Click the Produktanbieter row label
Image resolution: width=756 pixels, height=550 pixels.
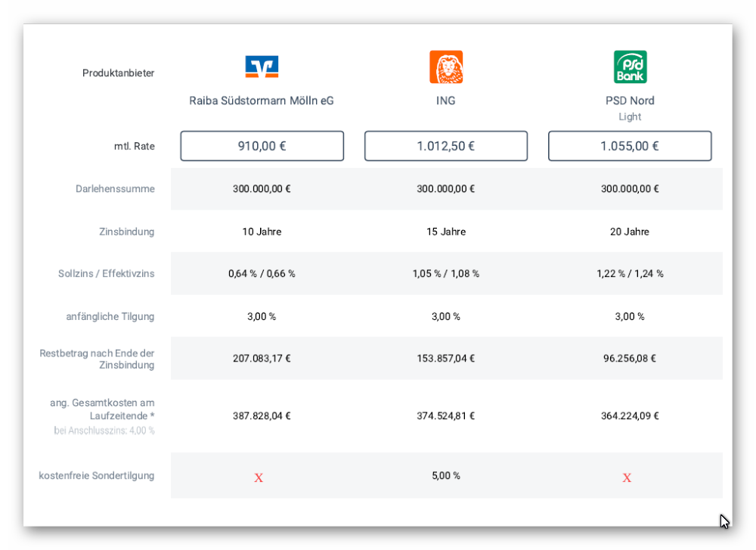pyautogui.click(x=119, y=73)
